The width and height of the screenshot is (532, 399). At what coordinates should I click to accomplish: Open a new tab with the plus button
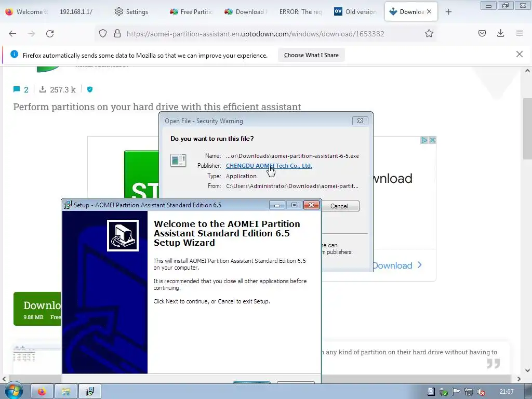[x=448, y=12]
